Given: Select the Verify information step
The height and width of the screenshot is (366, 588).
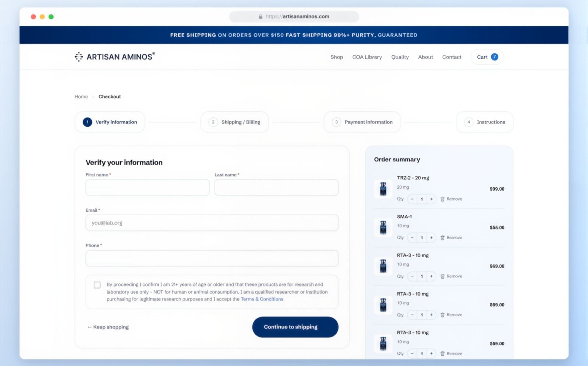Looking at the screenshot, I should (x=110, y=122).
